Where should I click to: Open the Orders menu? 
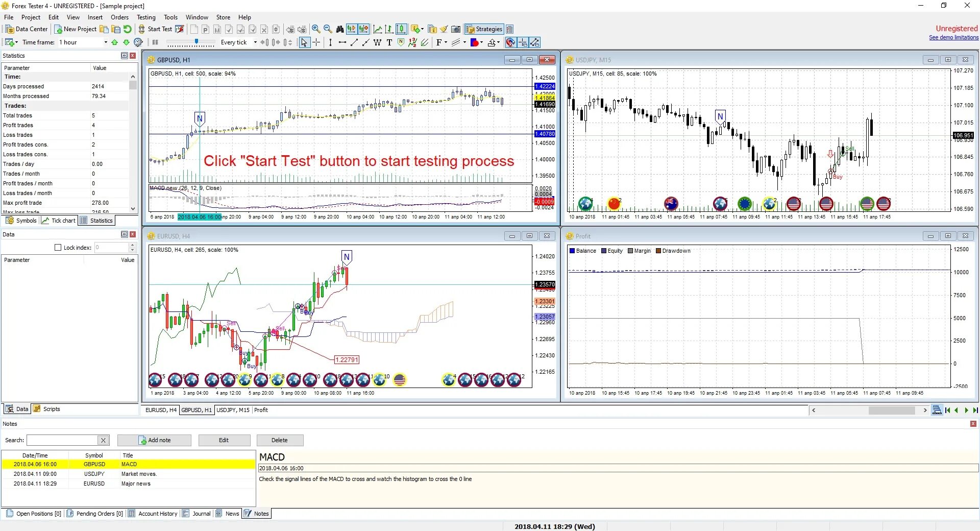point(119,17)
